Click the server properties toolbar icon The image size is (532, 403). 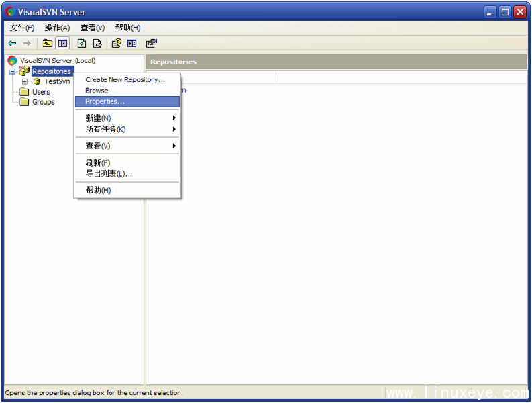152,43
